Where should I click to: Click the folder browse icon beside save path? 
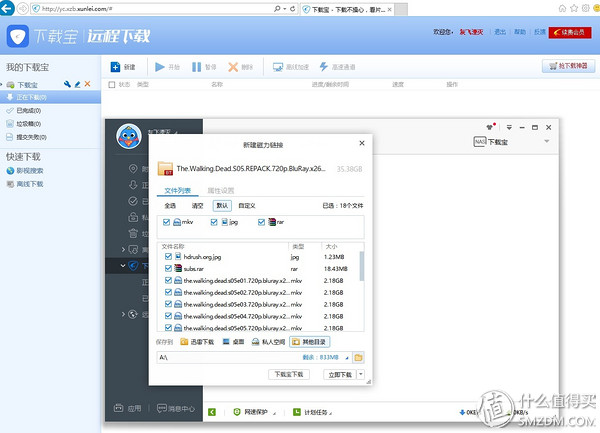coord(358,358)
